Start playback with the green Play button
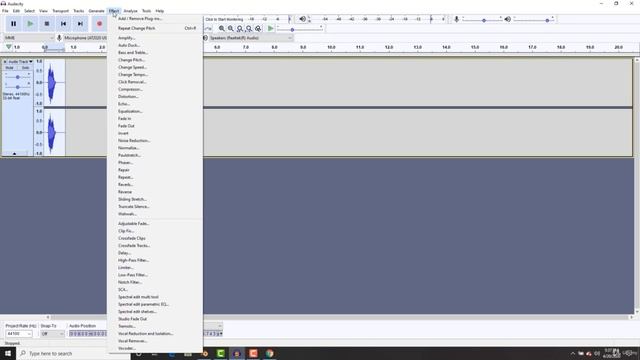This screenshot has width=640, height=360. click(x=30, y=24)
